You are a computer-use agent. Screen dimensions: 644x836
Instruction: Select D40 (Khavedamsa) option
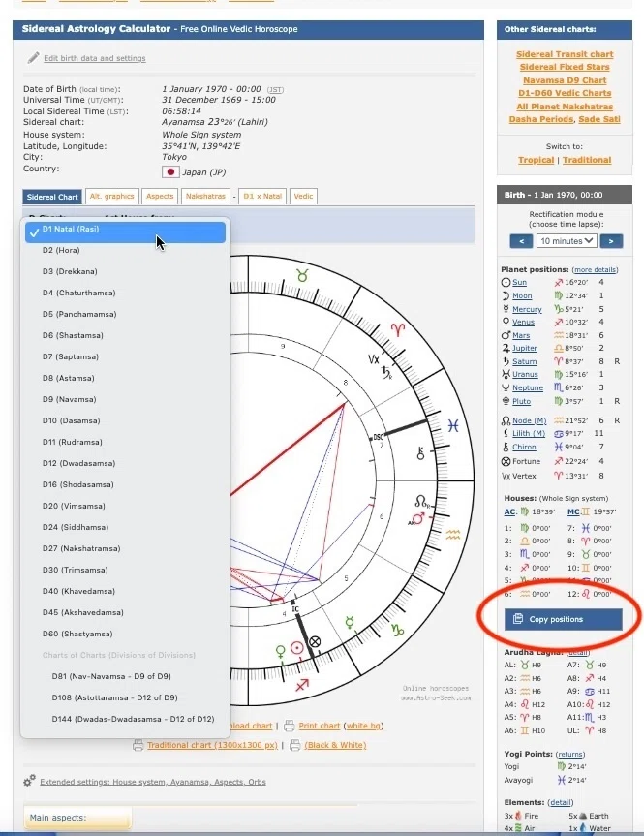tap(125, 591)
